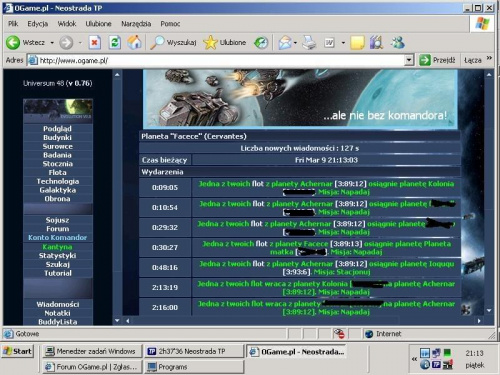Open the mail button dropdown arrow
The width and height of the screenshot is (500, 375).
(295, 43)
